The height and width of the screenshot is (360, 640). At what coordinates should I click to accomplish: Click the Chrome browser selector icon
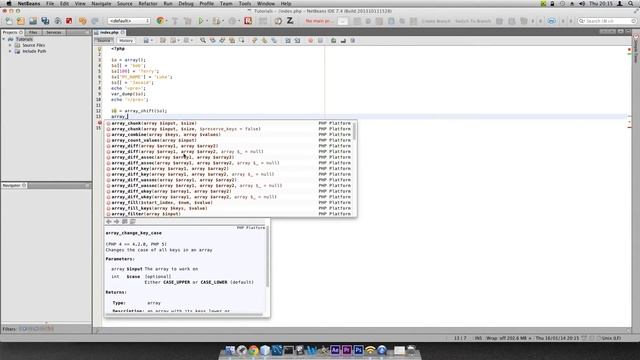pos(160,21)
